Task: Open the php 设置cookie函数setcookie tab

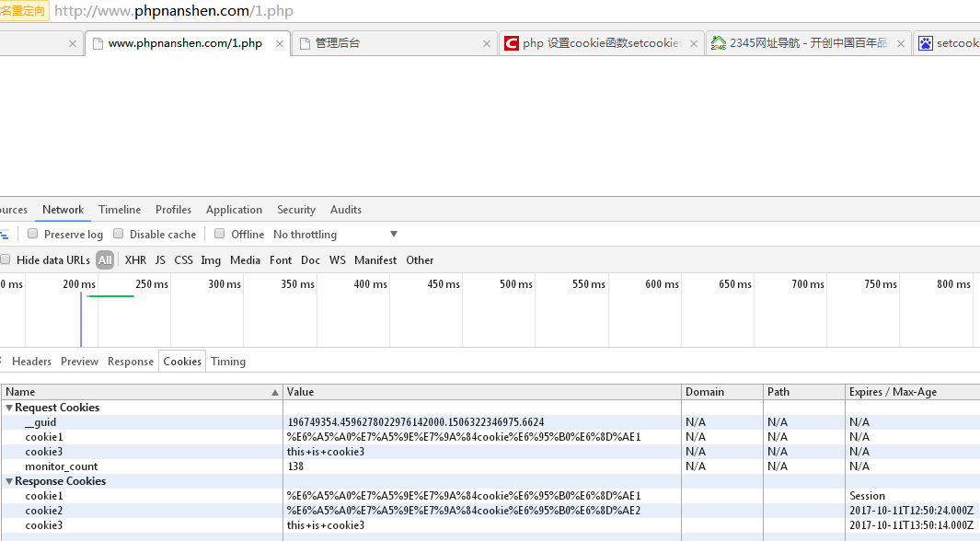Action: tap(602, 43)
